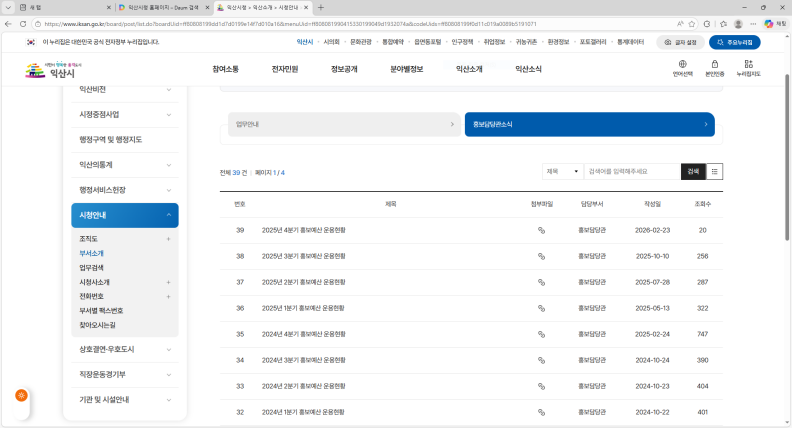Open the 정보공개 main menu
Viewport: 792px width, 428px height.
point(344,69)
